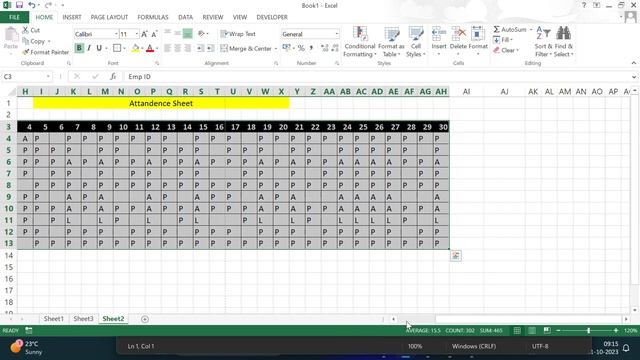Switch to Sheet3 tab
Viewport: 640px width, 360px height.
click(83, 319)
